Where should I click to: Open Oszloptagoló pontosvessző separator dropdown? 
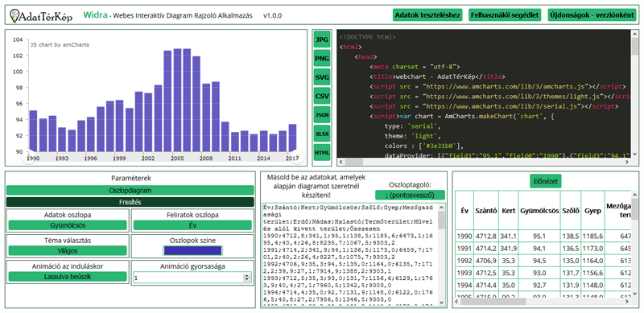click(x=411, y=195)
